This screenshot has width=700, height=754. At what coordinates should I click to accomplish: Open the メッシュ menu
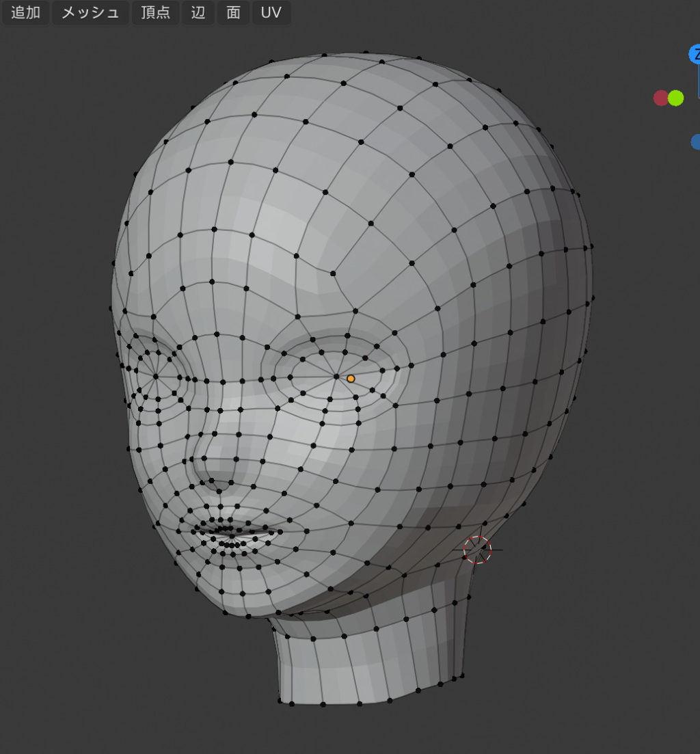(90, 13)
